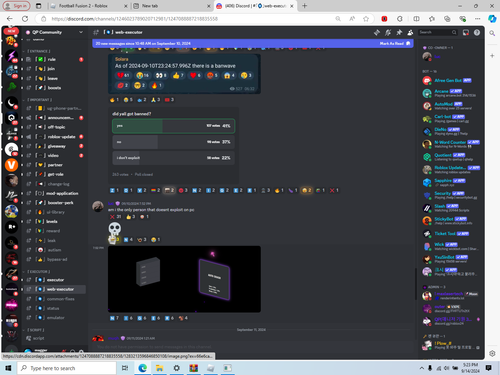Viewport: 500px width, 375px height.
Task: Open Edge Copilot sidebar icon
Action: coord(492,19)
